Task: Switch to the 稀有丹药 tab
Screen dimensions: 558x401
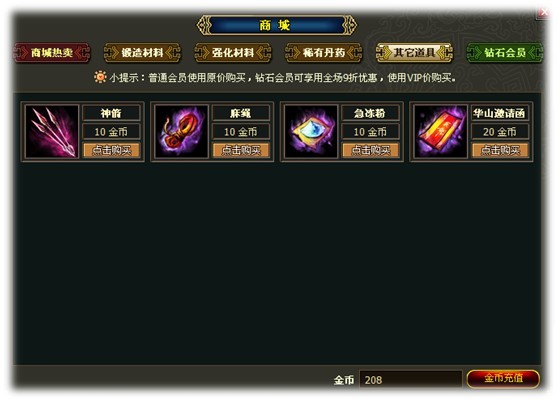Action: pos(323,53)
